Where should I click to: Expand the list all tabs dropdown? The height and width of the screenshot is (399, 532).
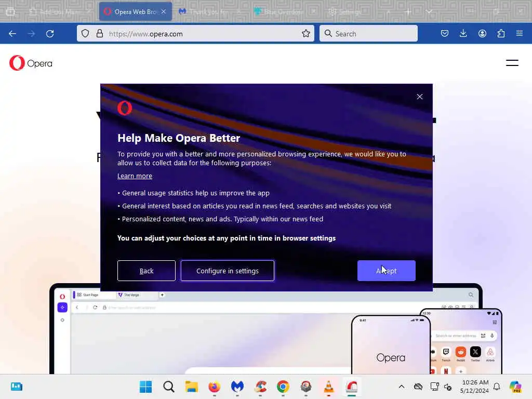[x=429, y=11]
